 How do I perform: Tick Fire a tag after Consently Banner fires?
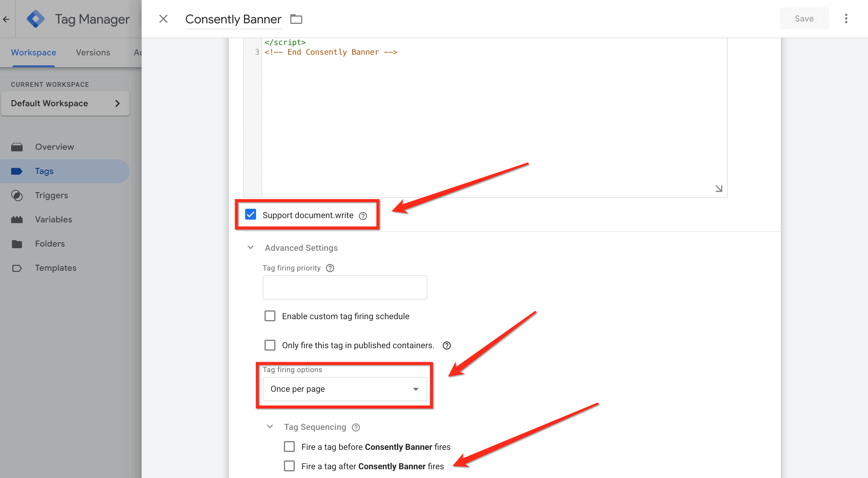point(289,466)
